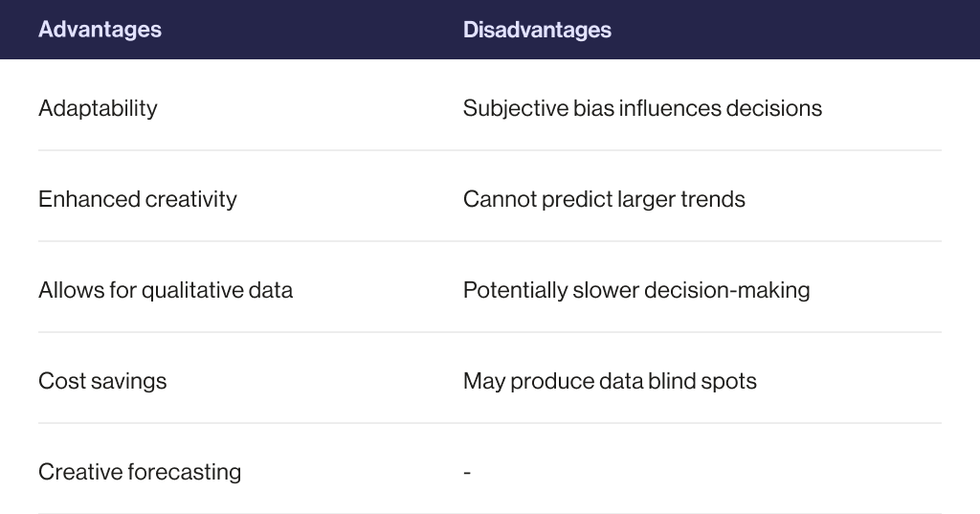This screenshot has width=980, height=514.
Task: Select the Cost savings cell
Action: point(102,381)
